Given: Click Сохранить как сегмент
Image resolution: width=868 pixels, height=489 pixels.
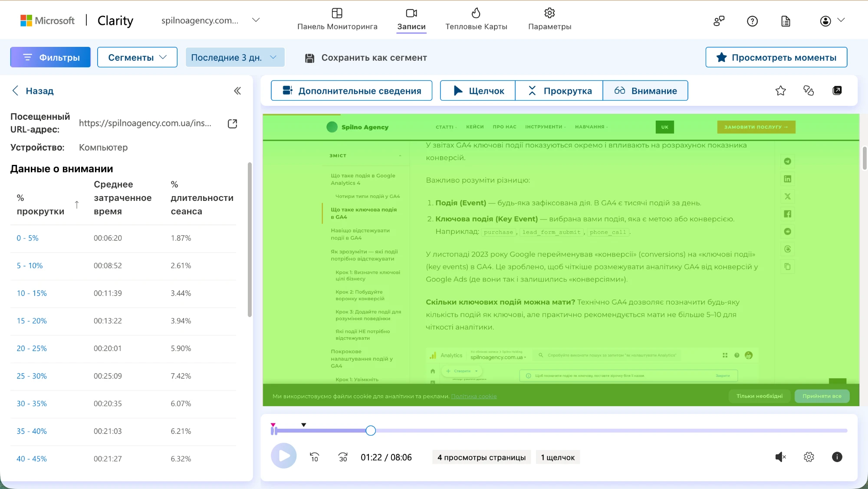Looking at the screenshot, I should click(x=366, y=58).
